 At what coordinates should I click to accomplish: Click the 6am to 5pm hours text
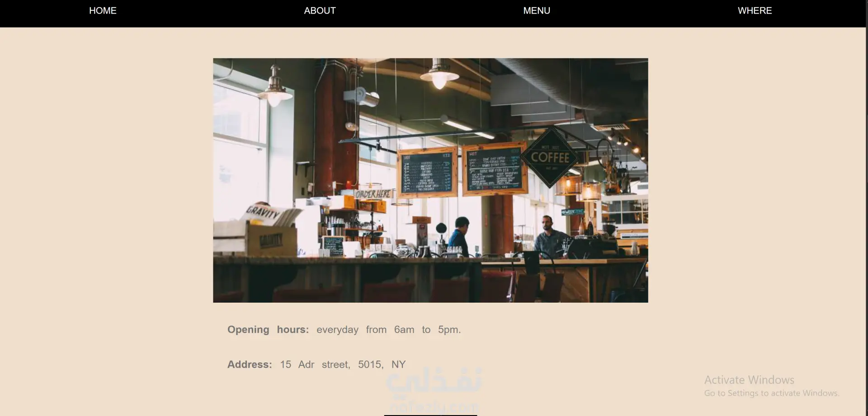click(x=427, y=330)
